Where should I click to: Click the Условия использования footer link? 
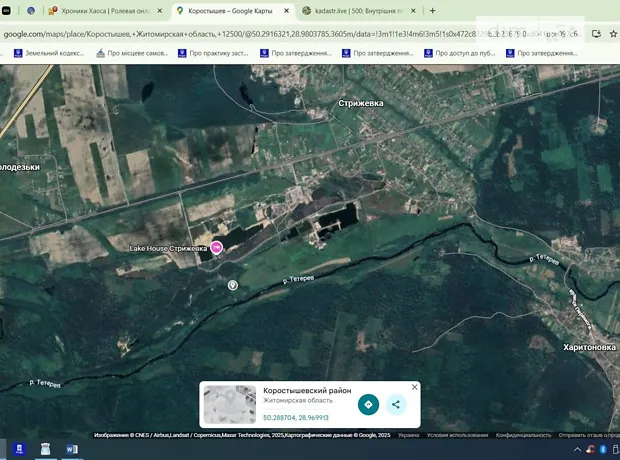458,435
